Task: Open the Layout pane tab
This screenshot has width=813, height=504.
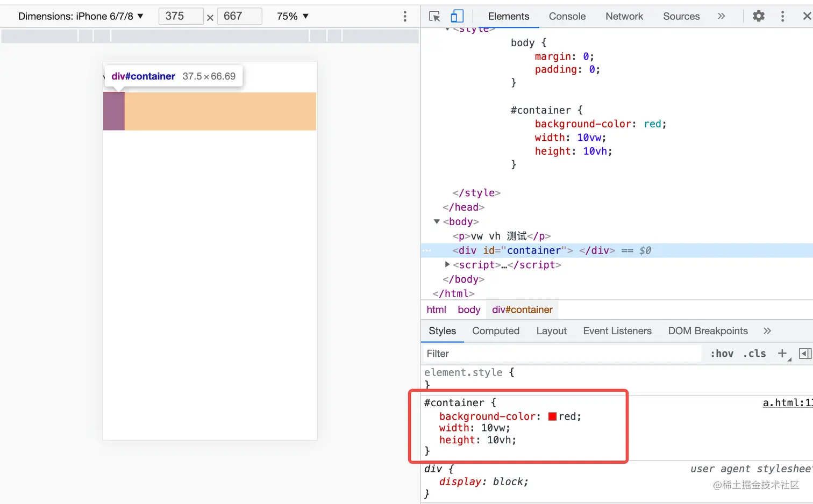Action: click(551, 331)
